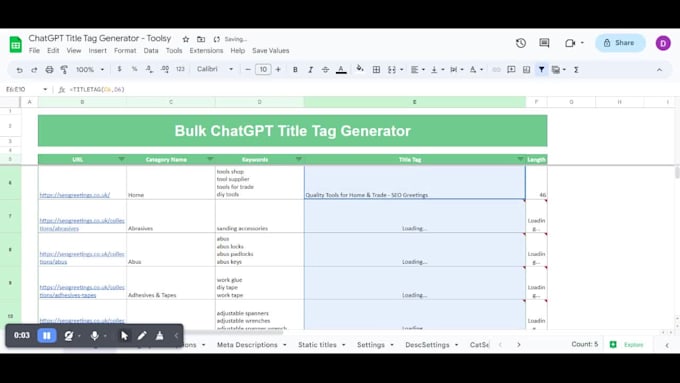Star the document with the star icon
This screenshot has width=680, height=383.
click(x=186, y=39)
